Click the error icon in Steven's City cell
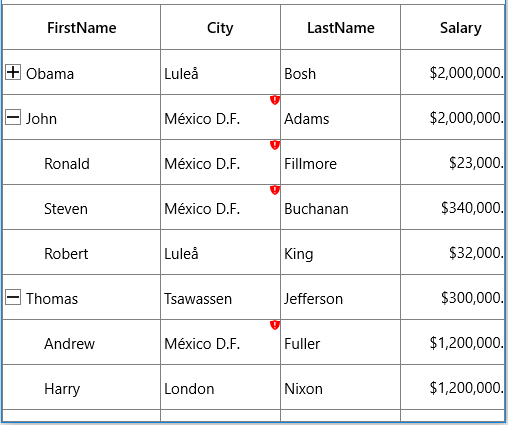Viewport: 508px width, 426px height. click(x=275, y=190)
